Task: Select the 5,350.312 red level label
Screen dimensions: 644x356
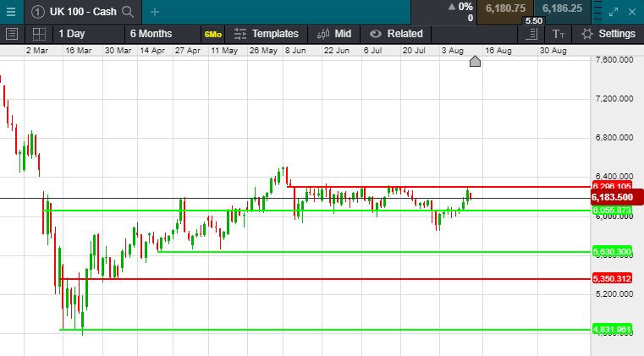Action: [612, 279]
